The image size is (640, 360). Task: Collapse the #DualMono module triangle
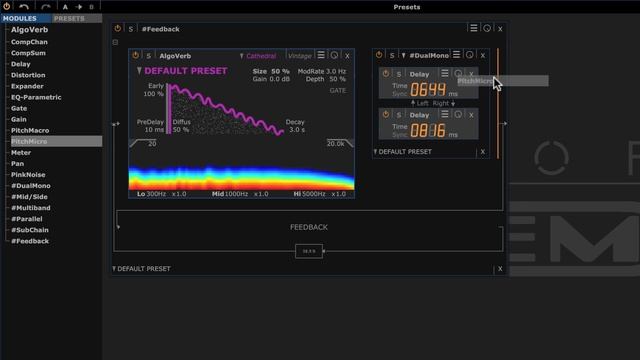[x=403, y=56]
